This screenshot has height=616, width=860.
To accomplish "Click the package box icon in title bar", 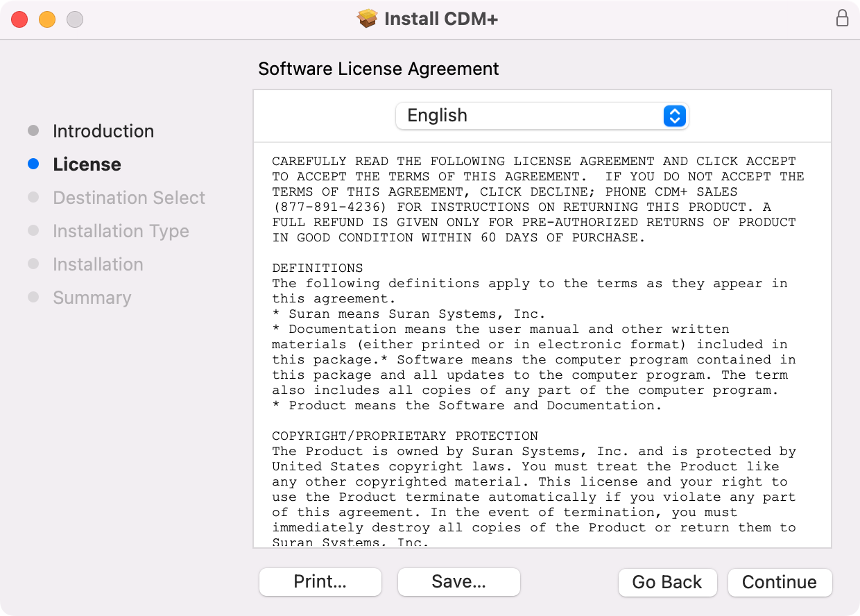I will 367,19.
